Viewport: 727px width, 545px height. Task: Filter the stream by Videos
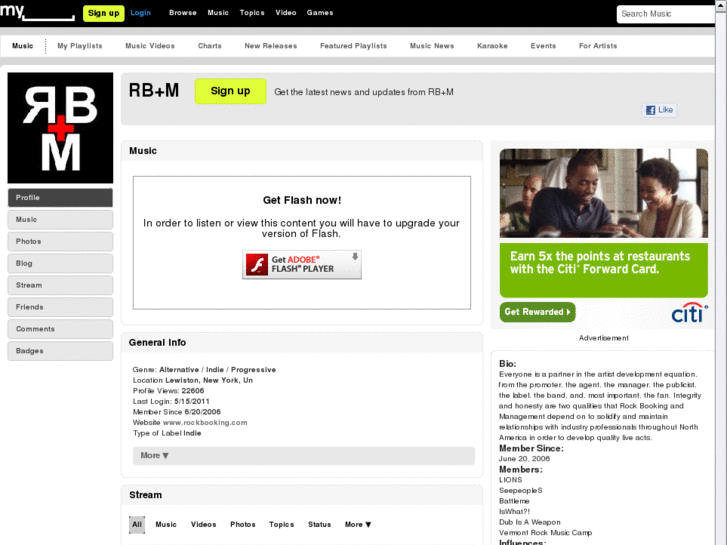pyautogui.click(x=204, y=525)
